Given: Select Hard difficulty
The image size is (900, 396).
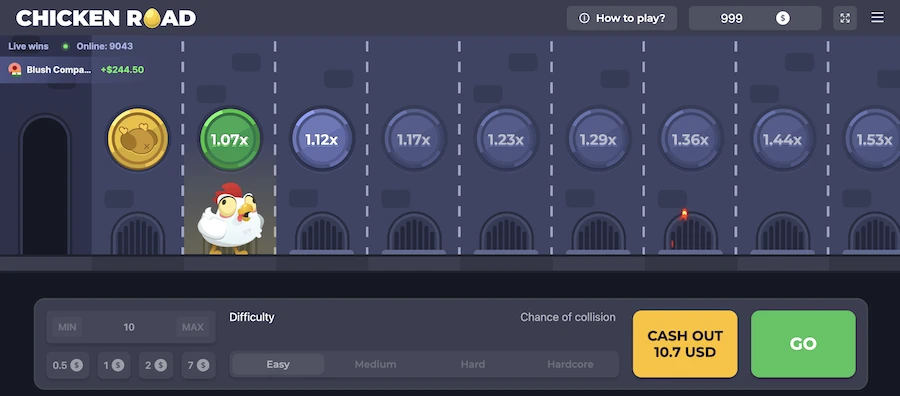Looking at the screenshot, I should coord(473,364).
